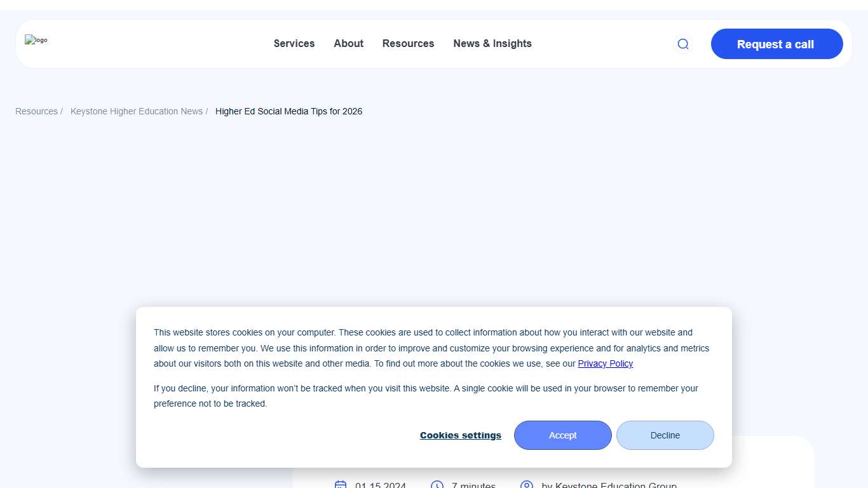Open the Services menu
Viewport: 868px width, 488px height.
tap(294, 43)
